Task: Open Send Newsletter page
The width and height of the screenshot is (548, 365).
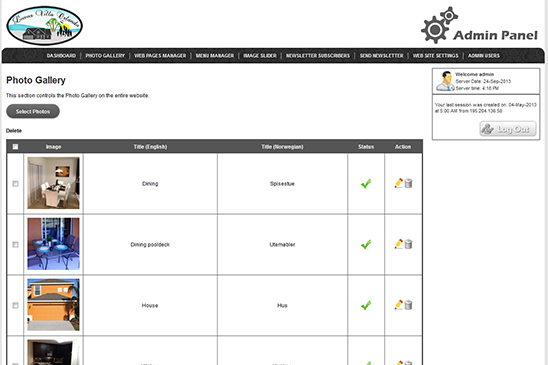Action: tap(381, 56)
